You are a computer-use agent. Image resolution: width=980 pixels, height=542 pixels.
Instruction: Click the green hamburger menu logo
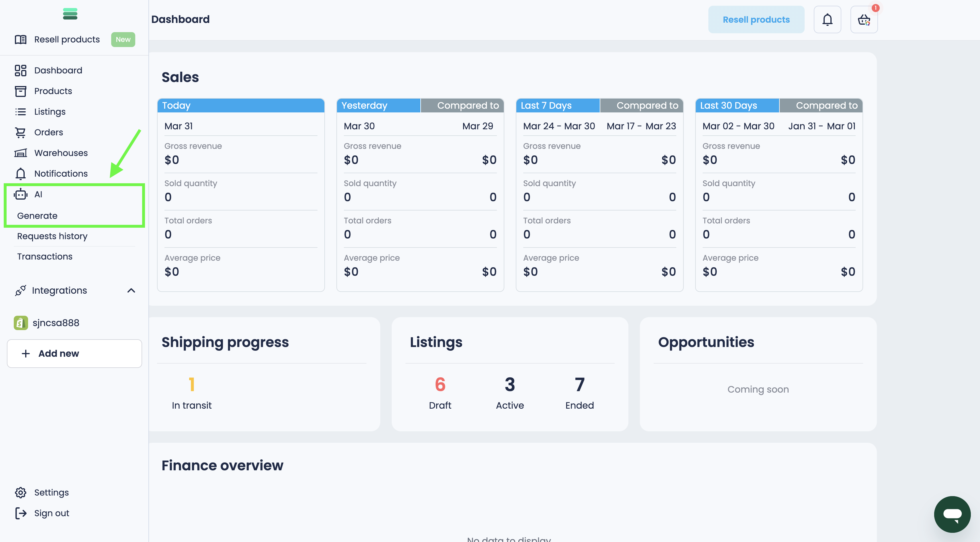pos(70,14)
